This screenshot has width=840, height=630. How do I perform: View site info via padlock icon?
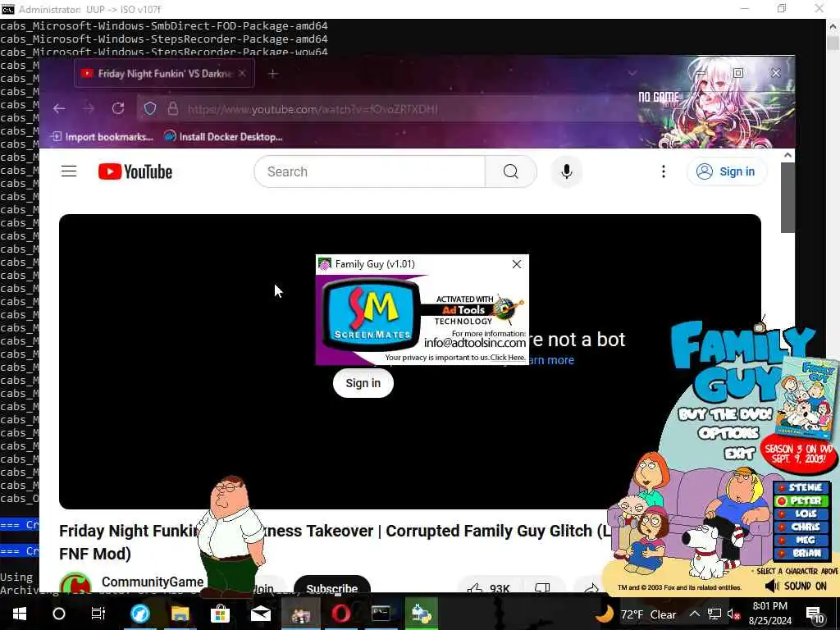coord(172,109)
